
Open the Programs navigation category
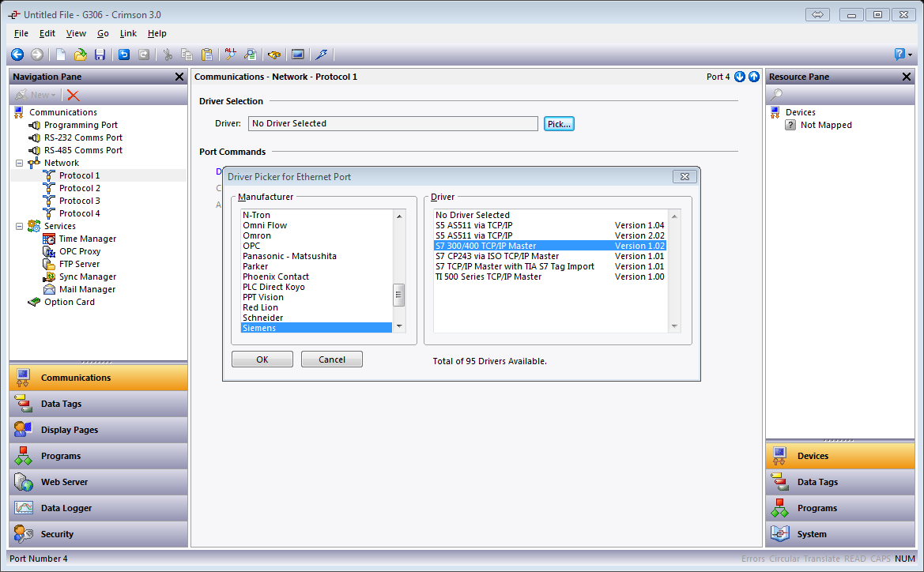[x=99, y=456]
